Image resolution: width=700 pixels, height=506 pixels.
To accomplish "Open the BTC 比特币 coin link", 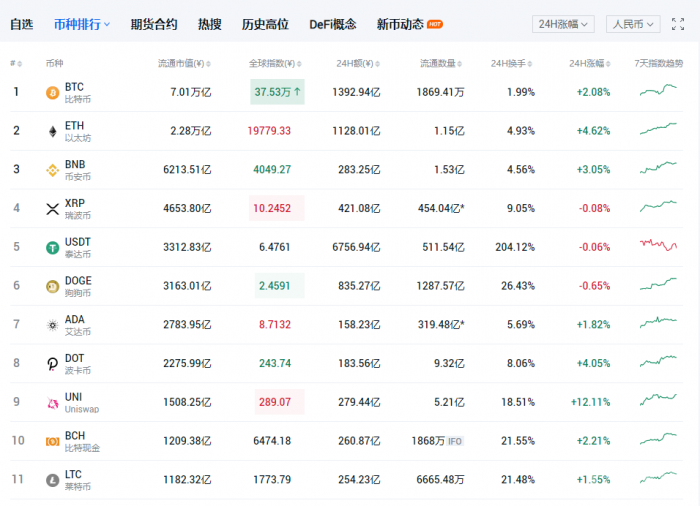I will 78,92.
